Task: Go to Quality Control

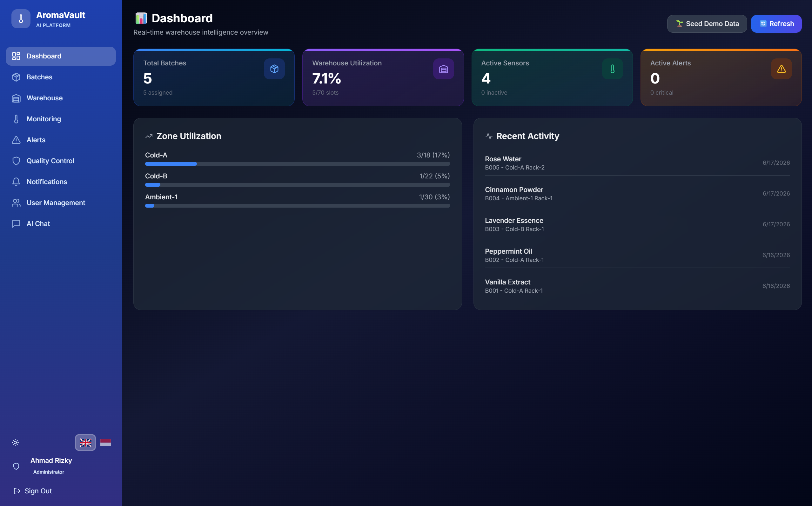Action: [61, 161]
